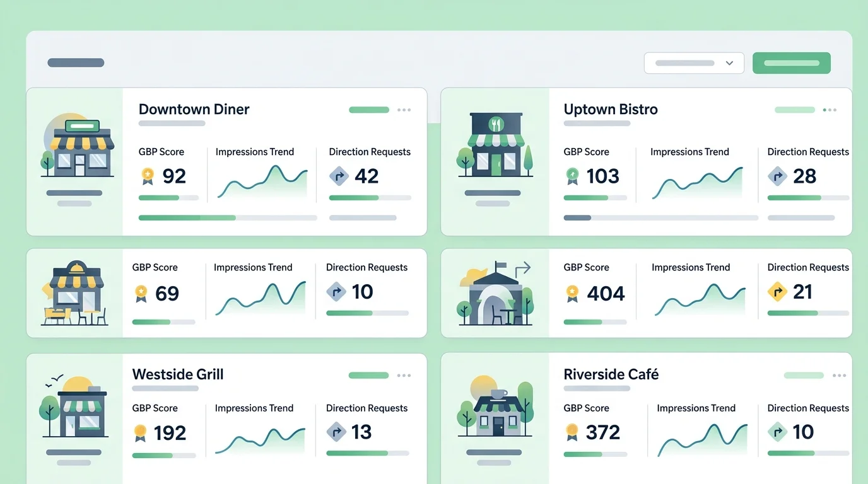Click the Direction Requests value 13
This screenshot has width=868, height=484.
[x=361, y=432]
